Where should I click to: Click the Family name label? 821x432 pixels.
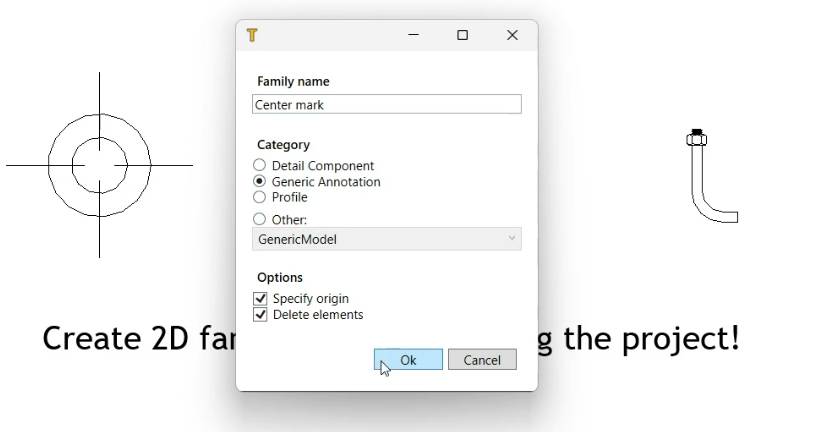[293, 82]
